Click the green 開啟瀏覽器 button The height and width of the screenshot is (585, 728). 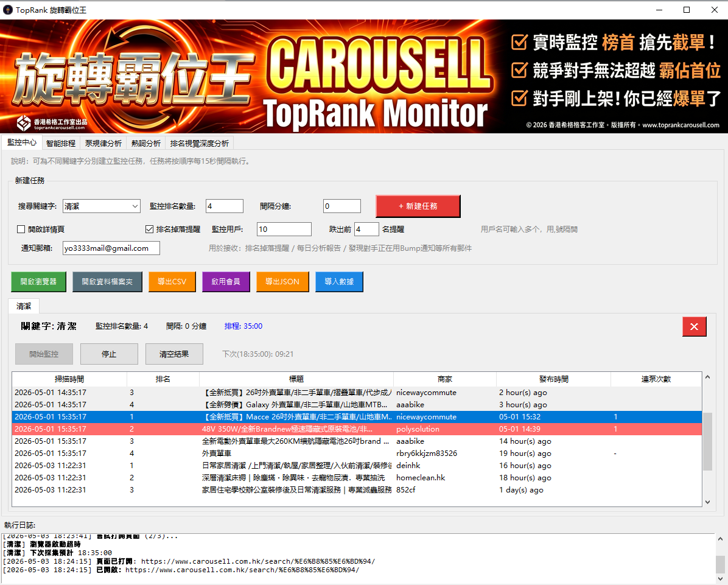coord(38,282)
